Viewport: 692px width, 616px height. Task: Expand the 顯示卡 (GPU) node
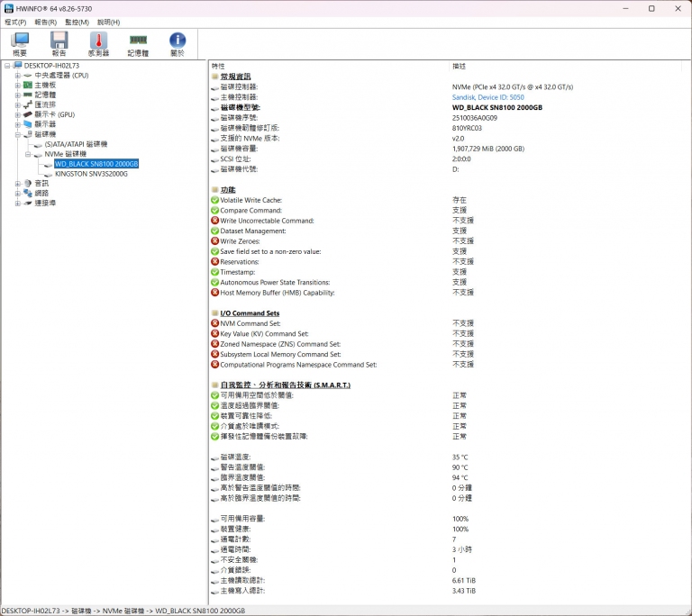(18, 114)
